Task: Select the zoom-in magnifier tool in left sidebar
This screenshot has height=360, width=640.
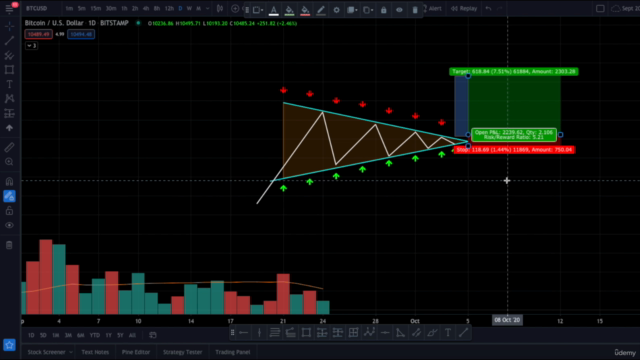Action: coord(9,162)
